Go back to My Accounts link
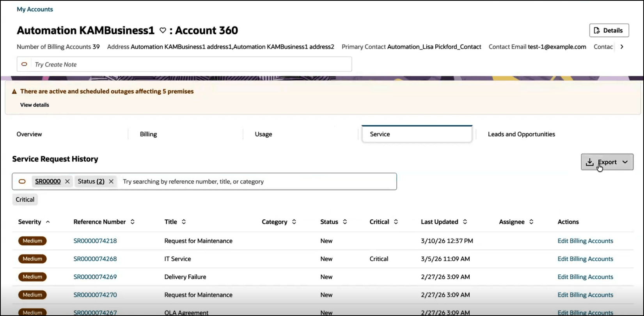The width and height of the screenshot is (644, 316). (x=35, y=9)
